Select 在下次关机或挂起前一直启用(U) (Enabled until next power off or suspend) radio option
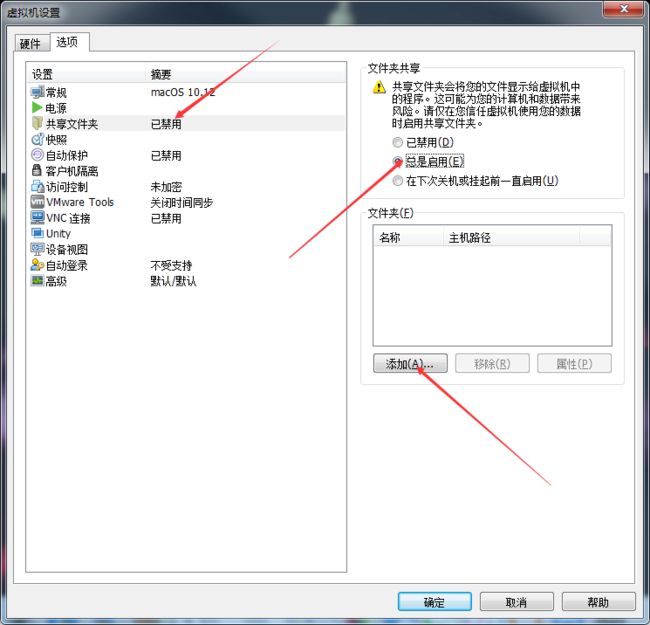Image resolution: width=650 pixels, height=625 pixels. pyautogui.click(x=398, y=181)
